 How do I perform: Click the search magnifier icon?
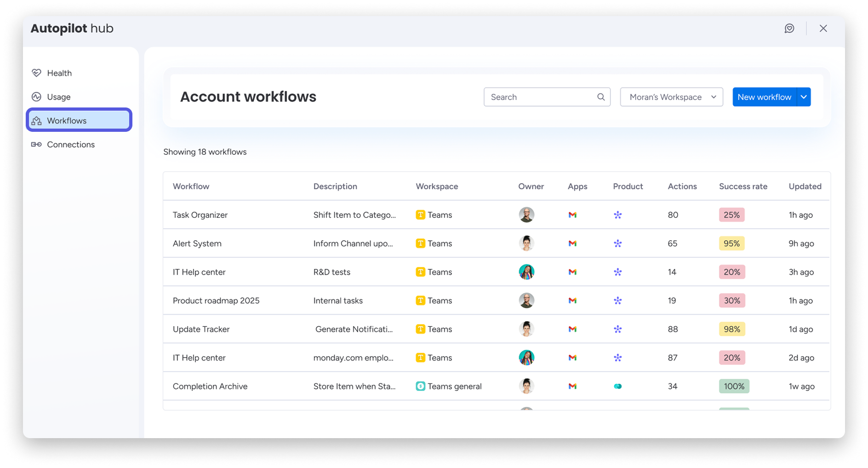pos(601,97)
